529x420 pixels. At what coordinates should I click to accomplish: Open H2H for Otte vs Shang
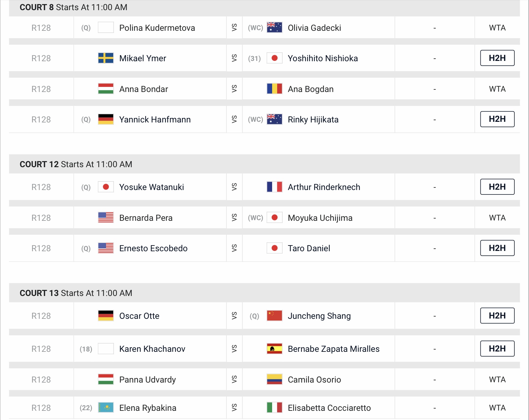pyautogui.click(x=497, y=316)
